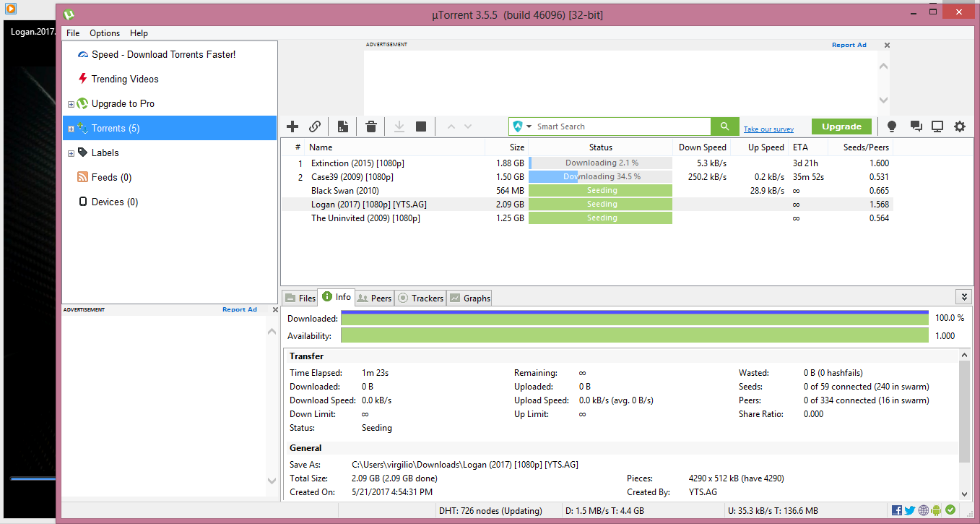The width and height of the screenshot is (980, 524).
Task: Click the Android robot icon in status bar
Action: 937,510
